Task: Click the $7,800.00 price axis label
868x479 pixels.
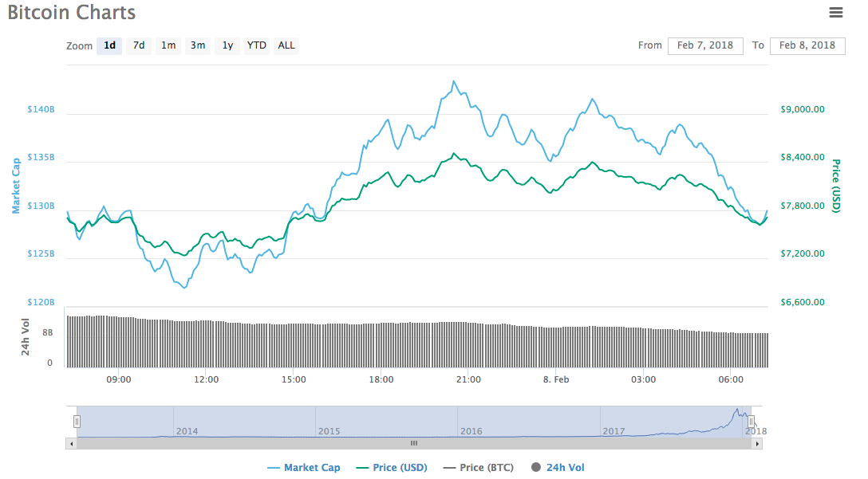Action: click(802, 206)
